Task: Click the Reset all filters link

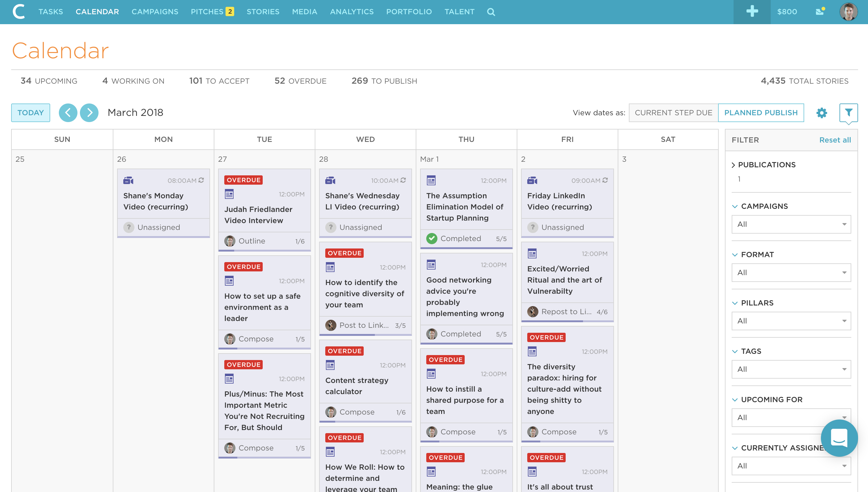Action: pos(835,139)
